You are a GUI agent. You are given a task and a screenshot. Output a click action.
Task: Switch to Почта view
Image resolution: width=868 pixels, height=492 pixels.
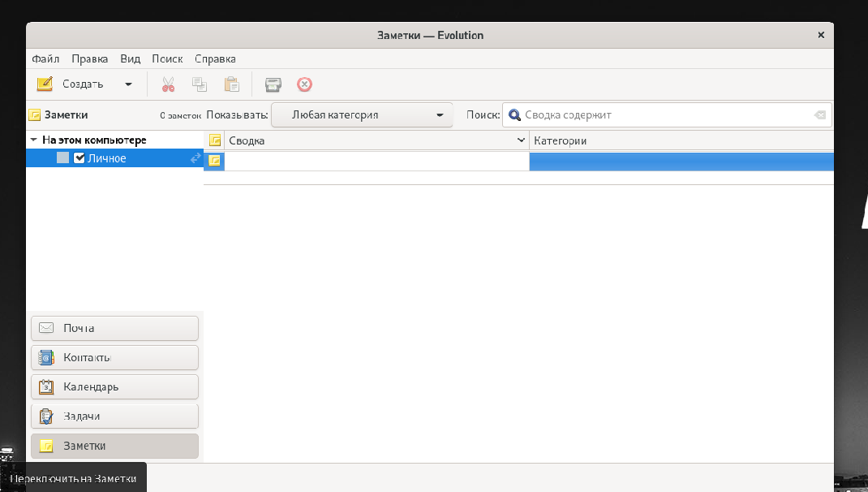coord(114,329)
